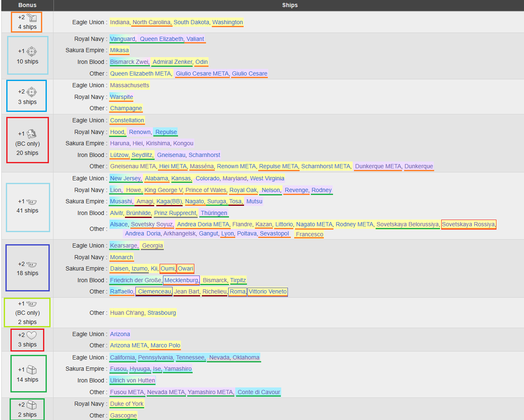The image size is (524, 420).
Task: Open the Ulrich von Hutten link
Action: pyautogui.click(x=132, y=380)
